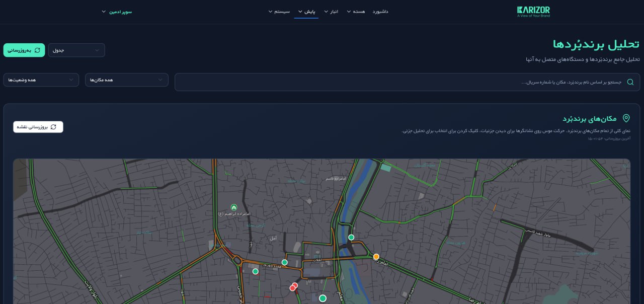The image size is (644, 304).
Task: Click the magnifier icon in search bar
Action: point(630,82)
